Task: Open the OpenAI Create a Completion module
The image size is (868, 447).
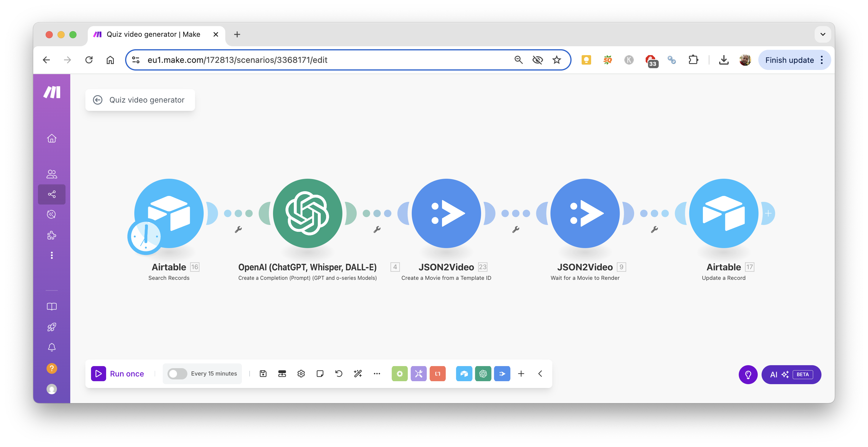Action: [x=307, y=213]
